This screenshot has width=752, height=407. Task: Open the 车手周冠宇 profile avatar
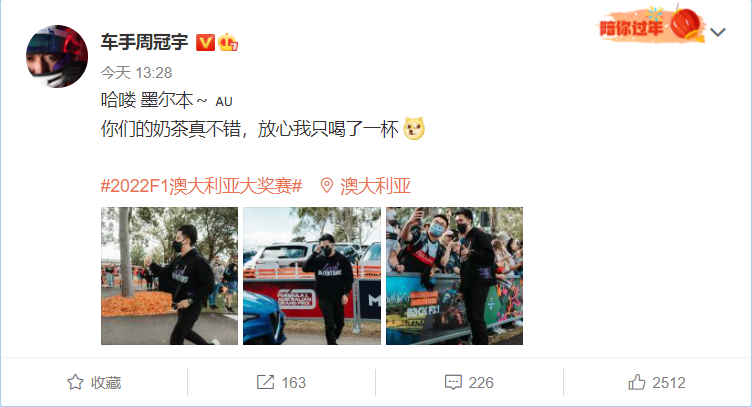pos(57,56)
